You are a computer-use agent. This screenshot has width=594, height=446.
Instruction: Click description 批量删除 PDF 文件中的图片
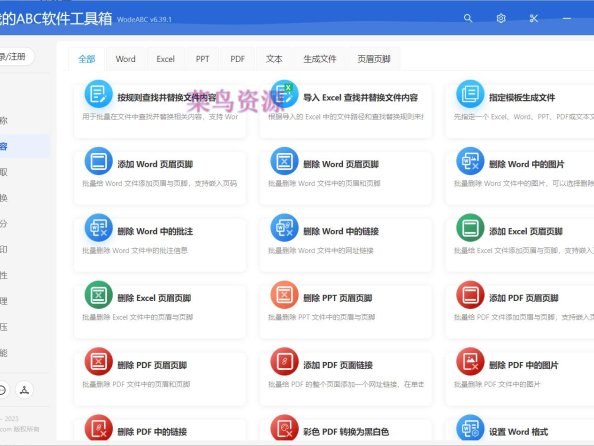coord(497,385)
